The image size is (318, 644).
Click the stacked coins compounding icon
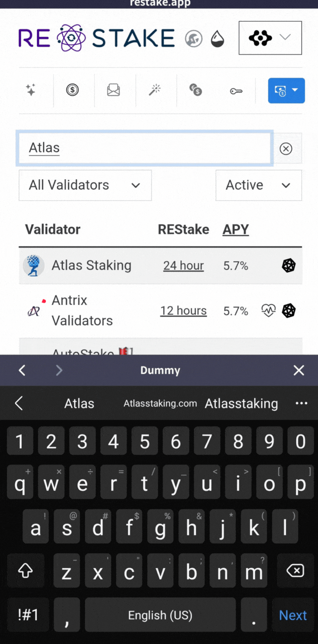[195, 91]
